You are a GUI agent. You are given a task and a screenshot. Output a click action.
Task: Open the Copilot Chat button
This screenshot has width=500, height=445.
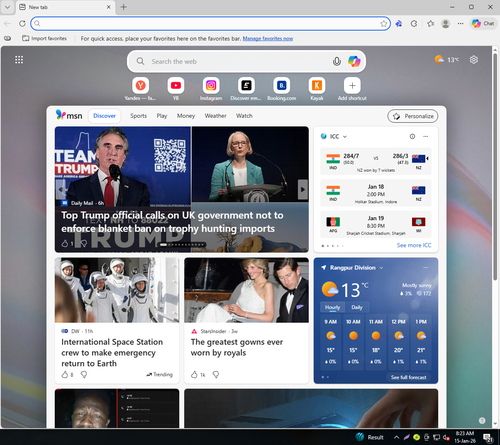click(x=483, y=23)
